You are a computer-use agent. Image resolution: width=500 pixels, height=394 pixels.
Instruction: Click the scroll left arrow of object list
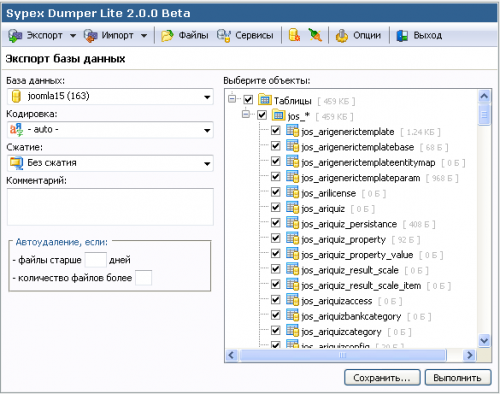pos(231,355)
